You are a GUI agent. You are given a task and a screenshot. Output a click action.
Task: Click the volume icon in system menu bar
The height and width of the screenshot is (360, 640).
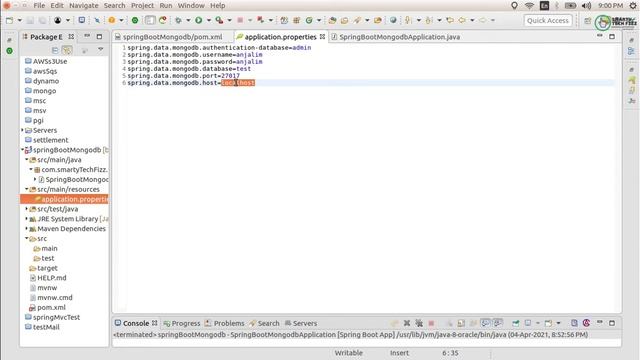coord(586,6)
